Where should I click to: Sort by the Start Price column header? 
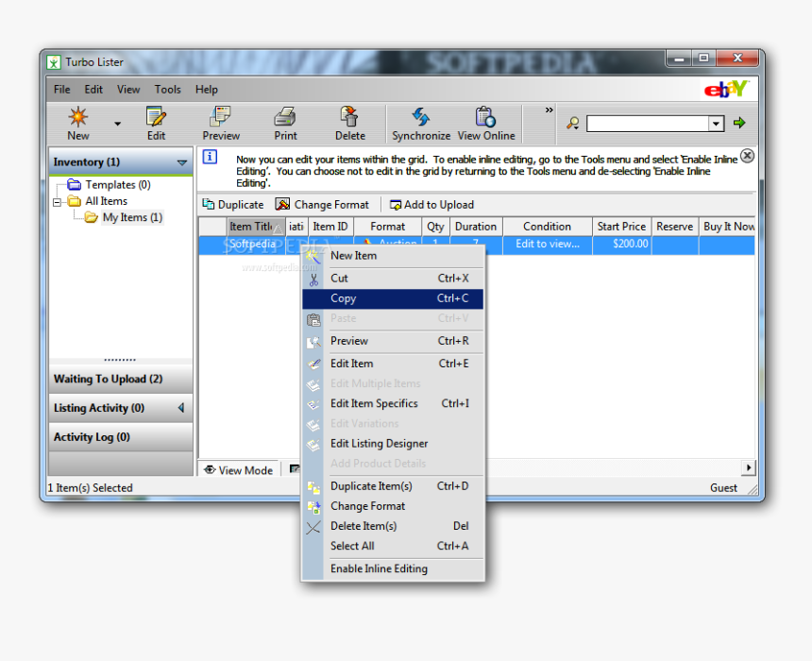pyautogui.click(x=621, y=227)
